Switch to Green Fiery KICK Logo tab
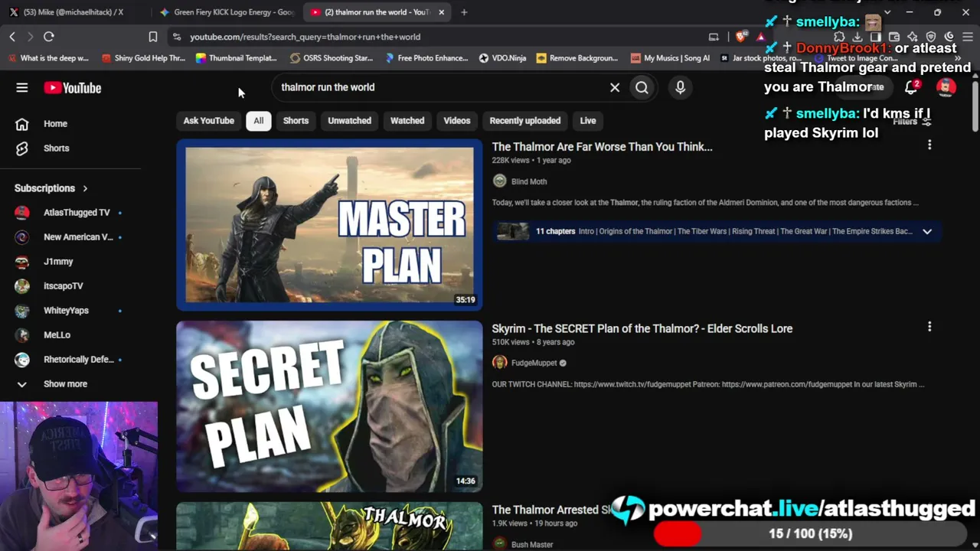 [227, 12]
